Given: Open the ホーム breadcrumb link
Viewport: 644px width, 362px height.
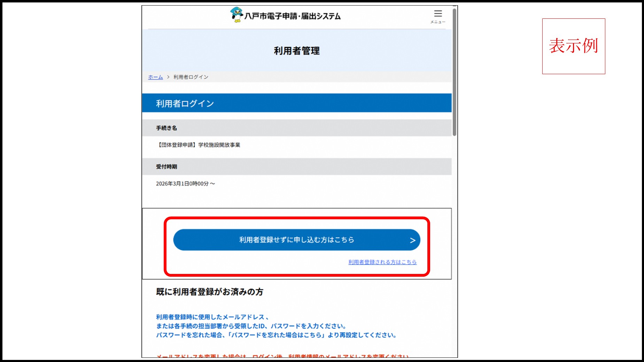Looking at the screenshot, I should [155, 77].
